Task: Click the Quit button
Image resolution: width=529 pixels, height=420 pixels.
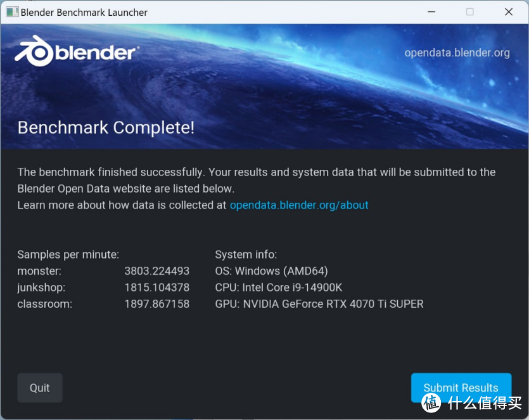Action: click(x=40, y=388)
